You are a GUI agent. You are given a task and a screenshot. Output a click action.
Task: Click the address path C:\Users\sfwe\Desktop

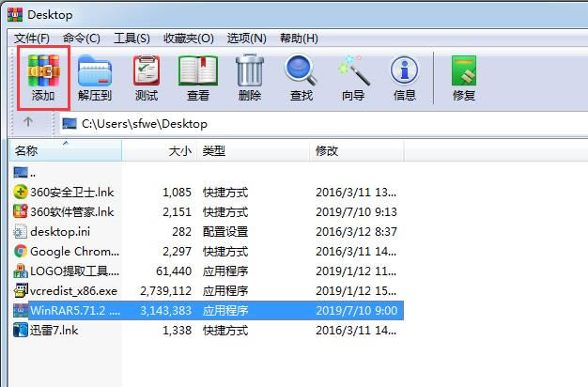point(145,123)
